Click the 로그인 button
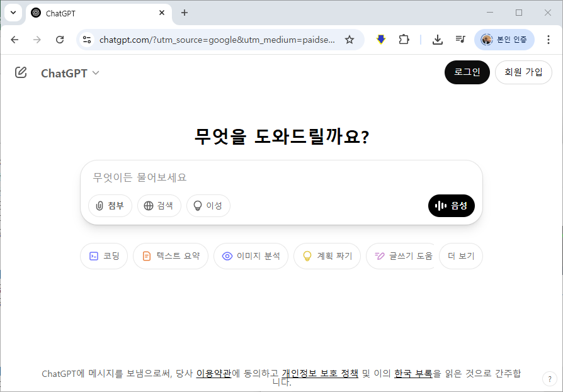 coord(467,72)
